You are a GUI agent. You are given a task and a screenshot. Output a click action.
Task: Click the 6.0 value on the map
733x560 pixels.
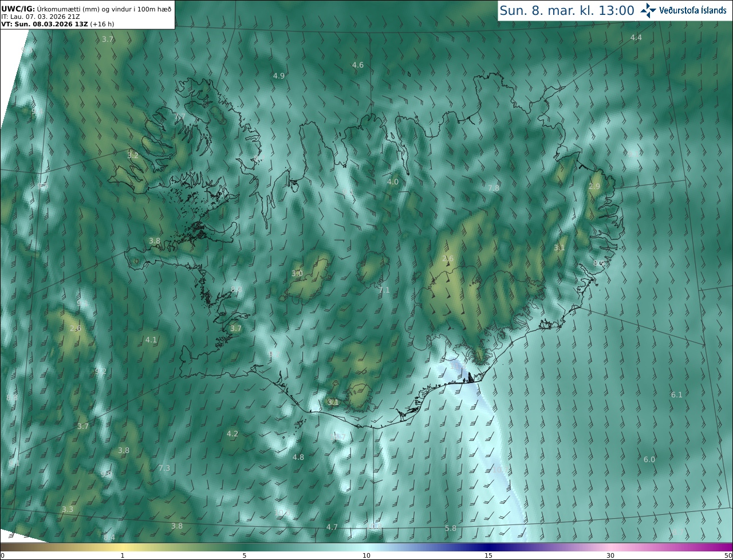[x=649, y=459]
